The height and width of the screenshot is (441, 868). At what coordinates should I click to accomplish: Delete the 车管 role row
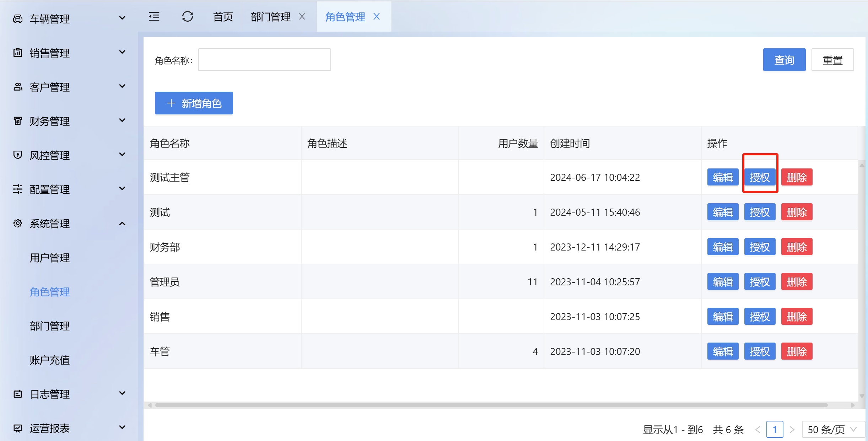(x=797, y=351)
